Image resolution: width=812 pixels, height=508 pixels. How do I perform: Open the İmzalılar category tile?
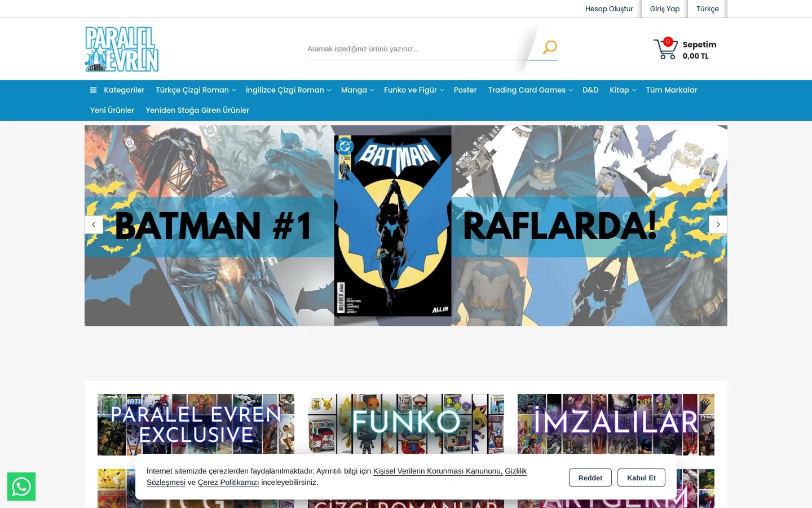coord(616,424)
